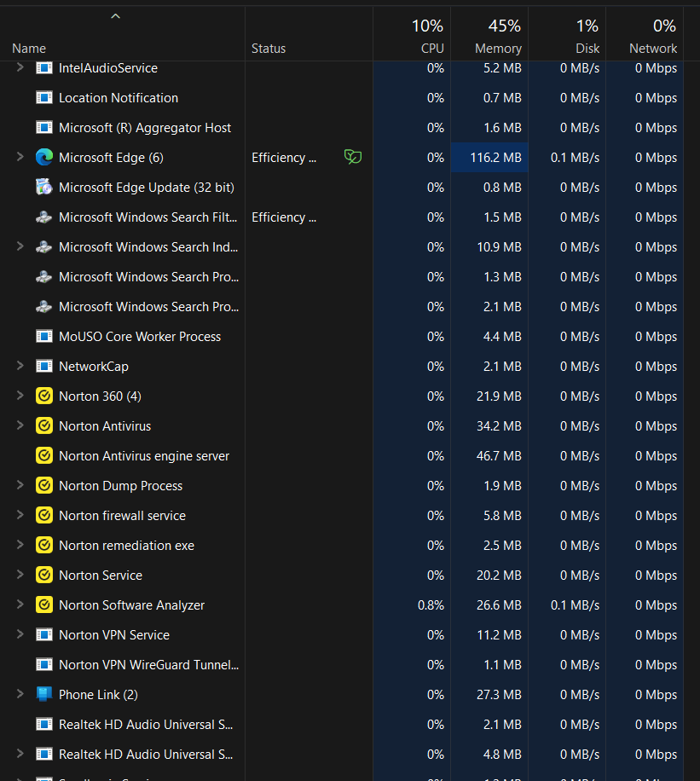Expand the Norton VPN Service entry

(20, 635)
